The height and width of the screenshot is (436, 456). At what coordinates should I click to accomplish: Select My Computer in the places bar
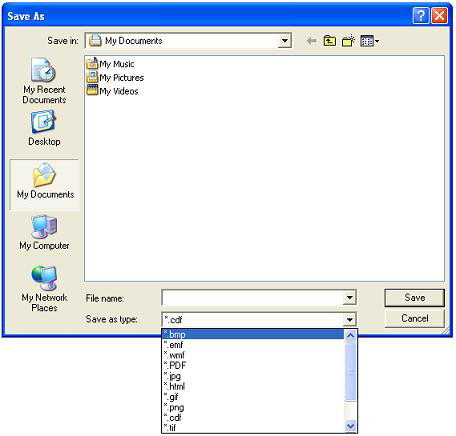[44, 232]
